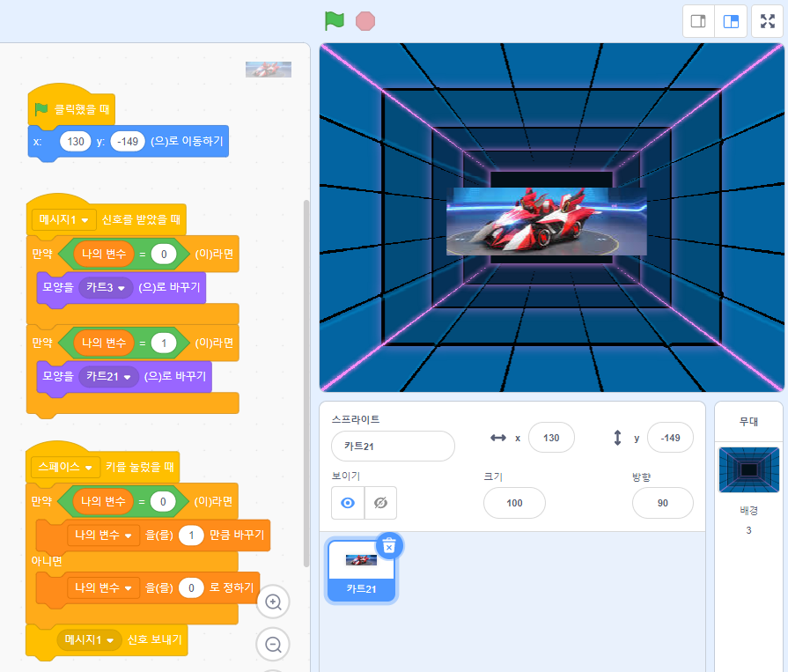The height and width of the screenshot is (672, 788).
Task: Edit value 0 in space-key 만약 condition
Action: [x=163, y=502]
